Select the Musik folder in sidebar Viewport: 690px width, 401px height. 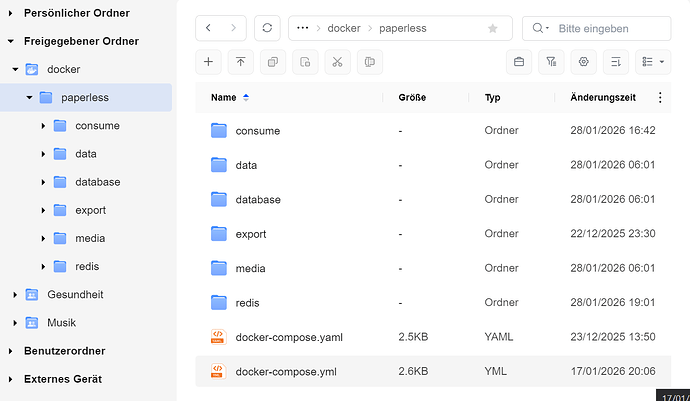click(x=61, y=323)
